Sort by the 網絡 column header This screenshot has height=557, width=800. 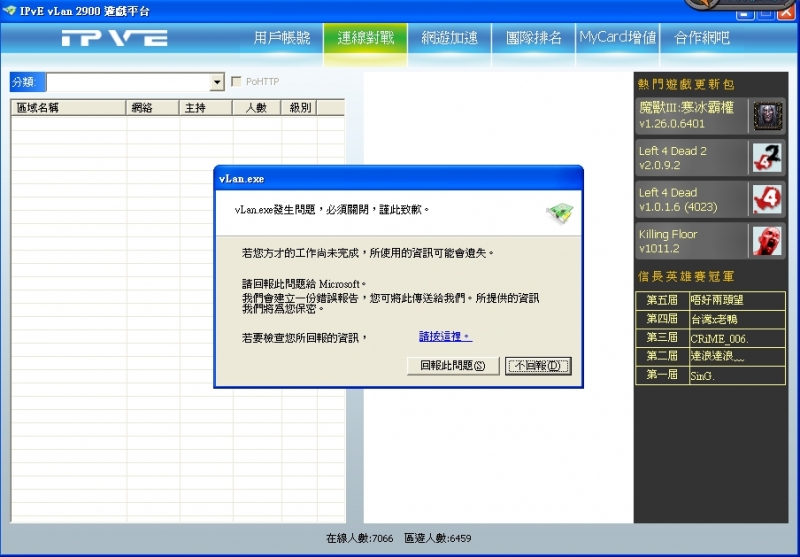pyautogui.click(x=153, y=108)
